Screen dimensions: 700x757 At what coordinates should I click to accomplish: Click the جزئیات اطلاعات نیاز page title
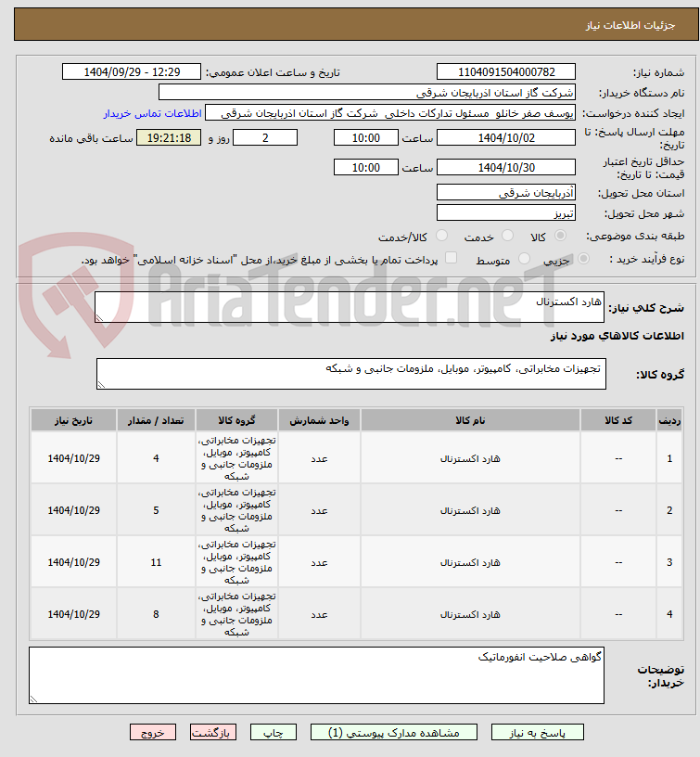(x=630, y=25)
